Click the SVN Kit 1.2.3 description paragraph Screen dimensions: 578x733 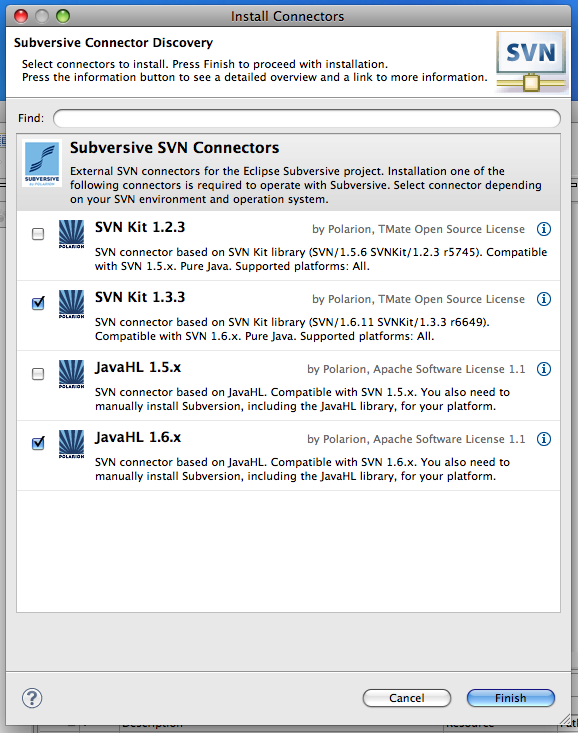click(321, 259)
